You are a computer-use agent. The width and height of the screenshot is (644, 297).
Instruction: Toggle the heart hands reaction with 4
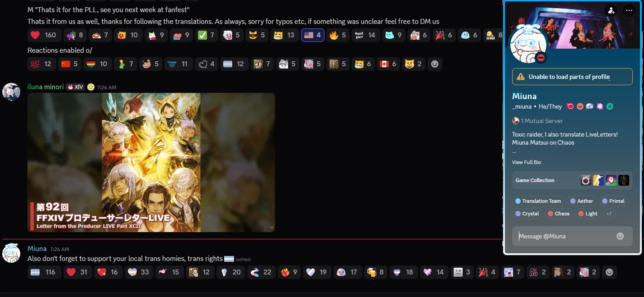(207, 64)
